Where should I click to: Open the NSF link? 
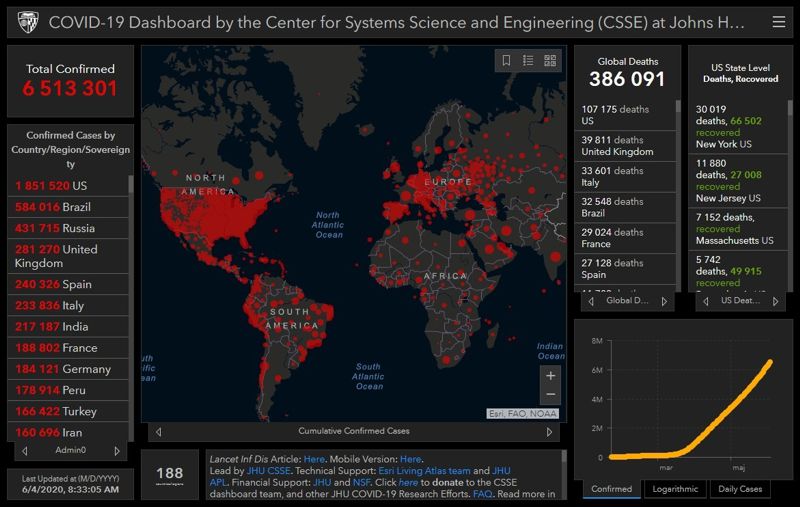click(361, 483)
